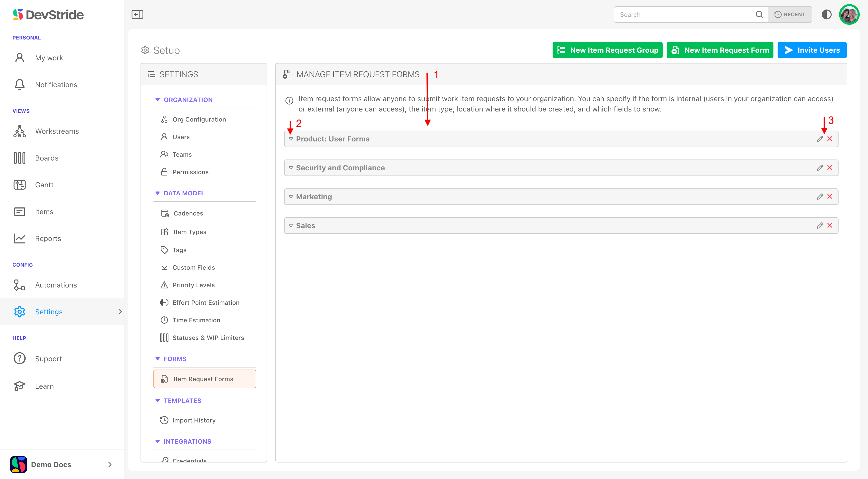
Task: Delete the Marketing group red X
Action: pos(830,197)
